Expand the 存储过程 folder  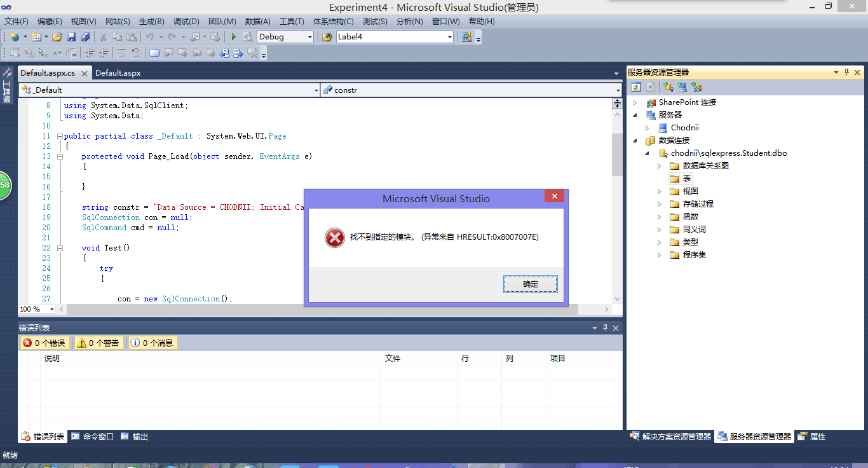coord(660,204)
